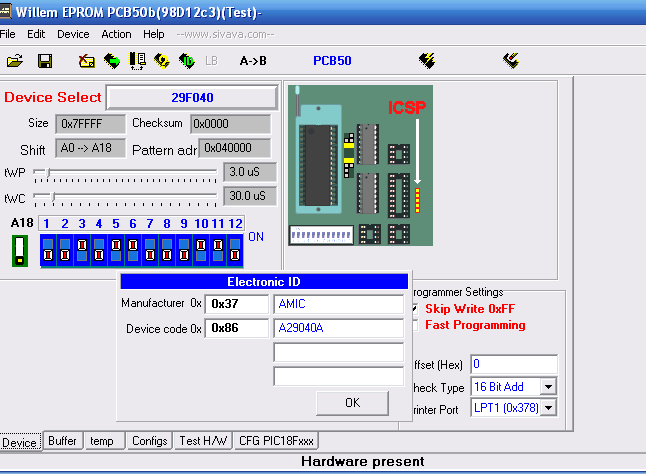The image size is (646, 474).
Task: Click the tWP timing slider
Action: [125, 172]
